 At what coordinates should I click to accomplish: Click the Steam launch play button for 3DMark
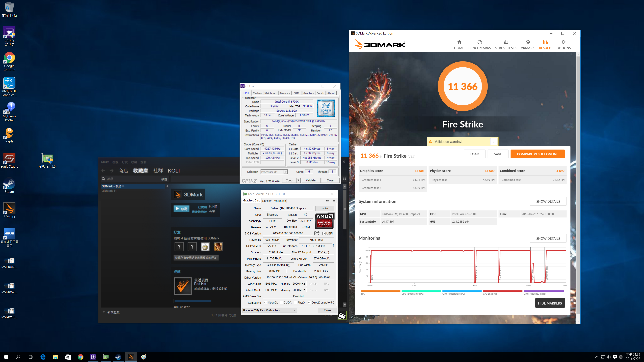(181, 209)
